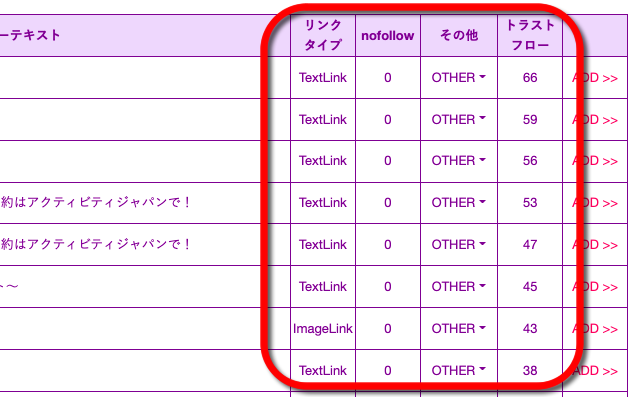Click the ADD >> link for trust flow 45
This screenshot has height=397, width=640.
[x=595, y=287]
